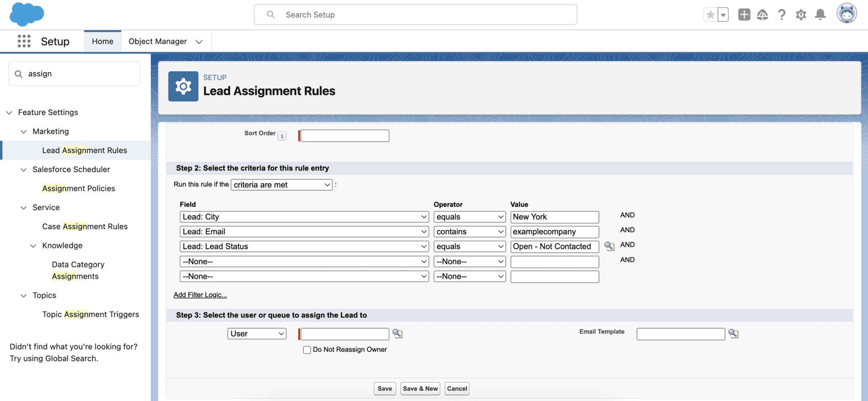Click the user avatar in the top corner
868x401 pixels.
[x=847, y=14]
